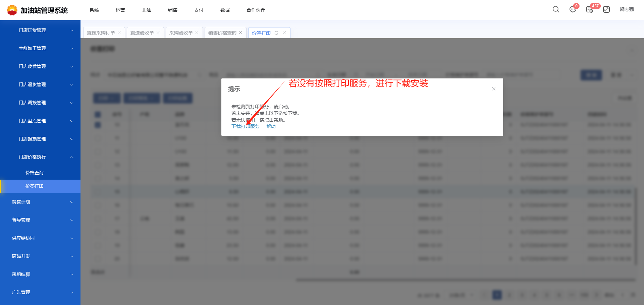Close the 提示 dialog
This screenshot has width=644, height=305.
pos(494,89)
